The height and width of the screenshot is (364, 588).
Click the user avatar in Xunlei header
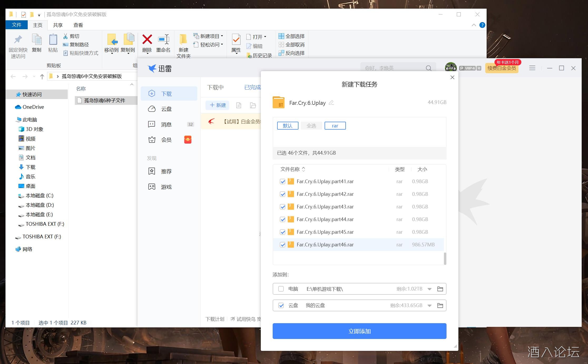451,68
